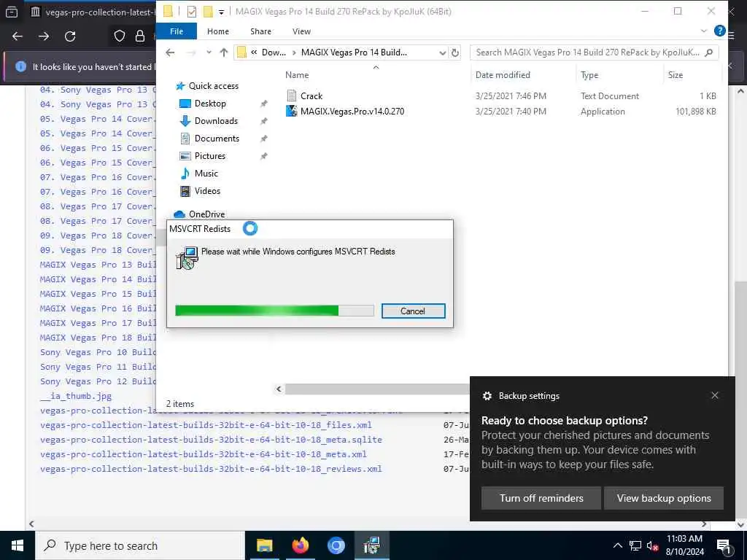
Task: Cancel the MSVCRT Redists installation
Action: tap(413, 311)
